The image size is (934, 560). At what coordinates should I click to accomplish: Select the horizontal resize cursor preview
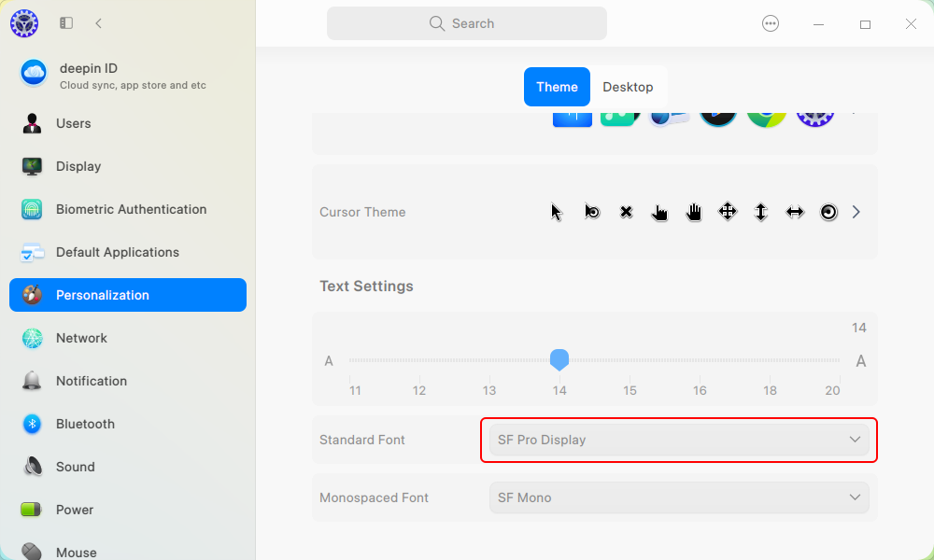coord(795,212)
